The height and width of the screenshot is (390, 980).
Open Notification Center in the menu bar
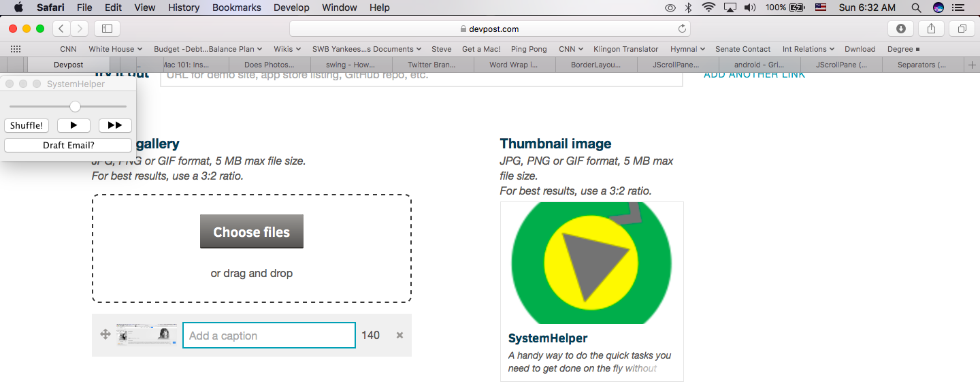[959, 7]
